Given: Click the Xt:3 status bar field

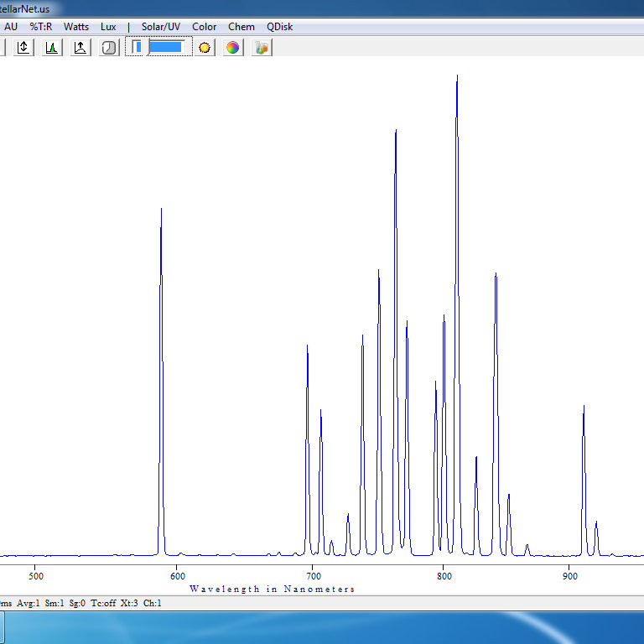Looking at the screenshot, I should (129, 603).
